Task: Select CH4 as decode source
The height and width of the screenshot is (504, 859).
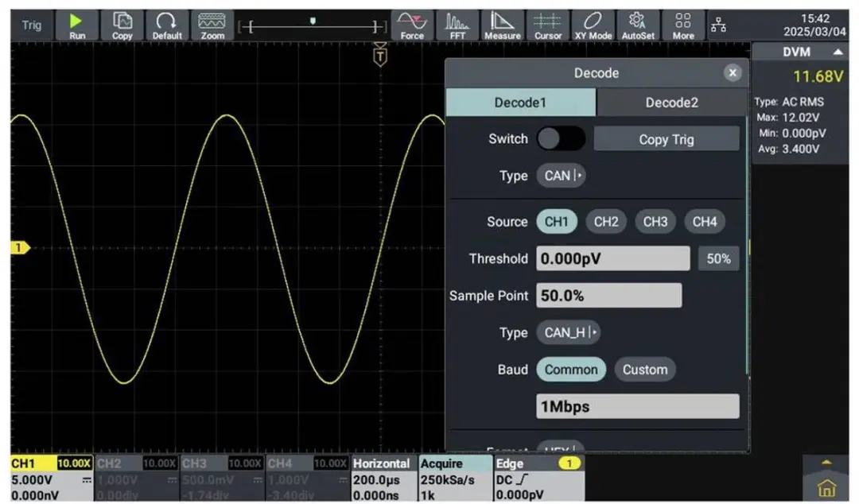Action: tap(705, 221)
